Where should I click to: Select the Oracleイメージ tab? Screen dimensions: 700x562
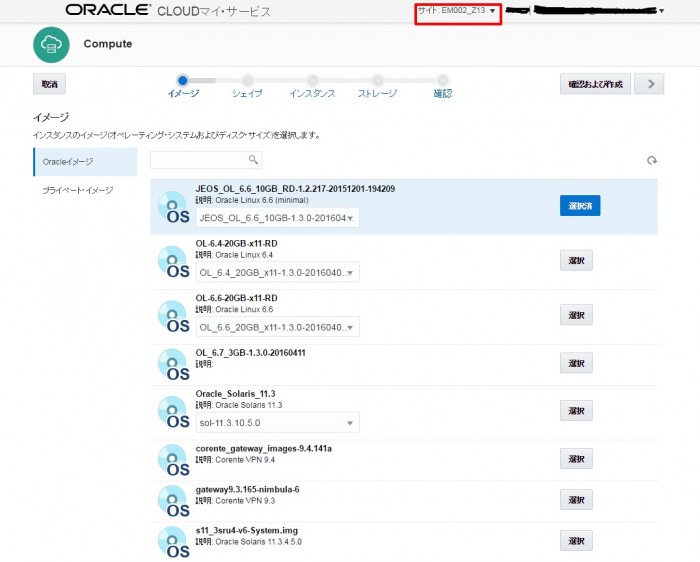(x=85, y=162)
